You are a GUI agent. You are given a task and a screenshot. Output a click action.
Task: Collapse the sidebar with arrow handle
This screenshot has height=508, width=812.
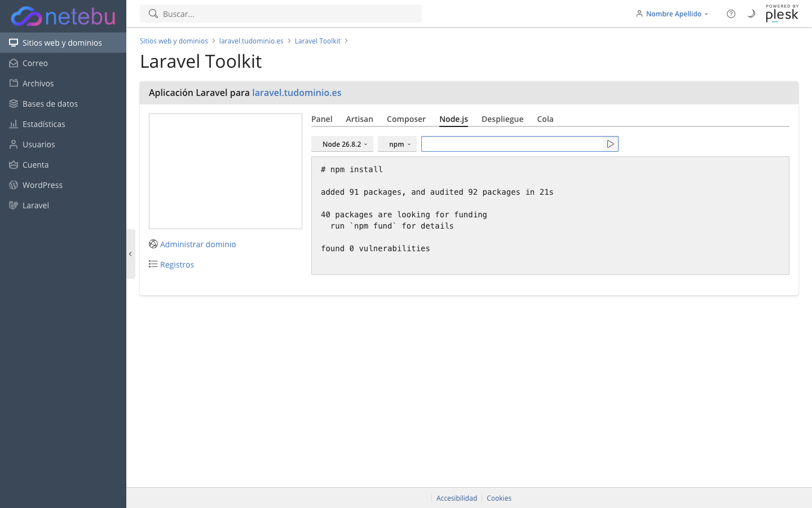click(x=130, y=254)
